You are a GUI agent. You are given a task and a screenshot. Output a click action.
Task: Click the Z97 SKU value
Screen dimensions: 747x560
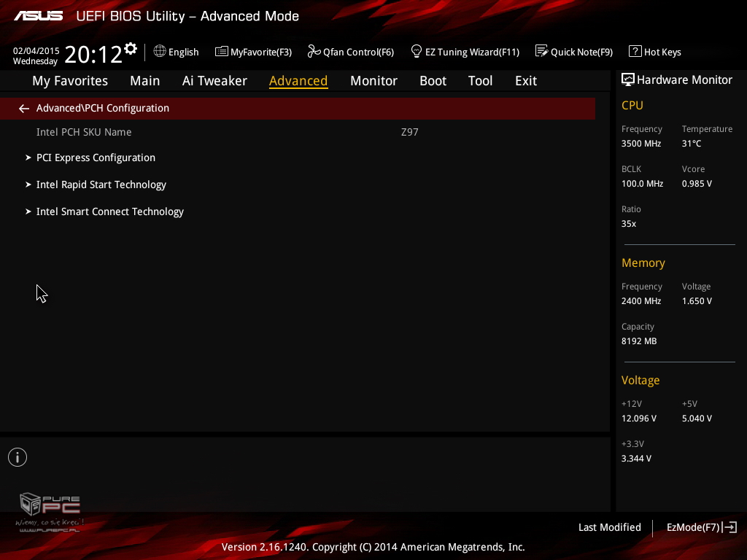(x=410, y=132)
